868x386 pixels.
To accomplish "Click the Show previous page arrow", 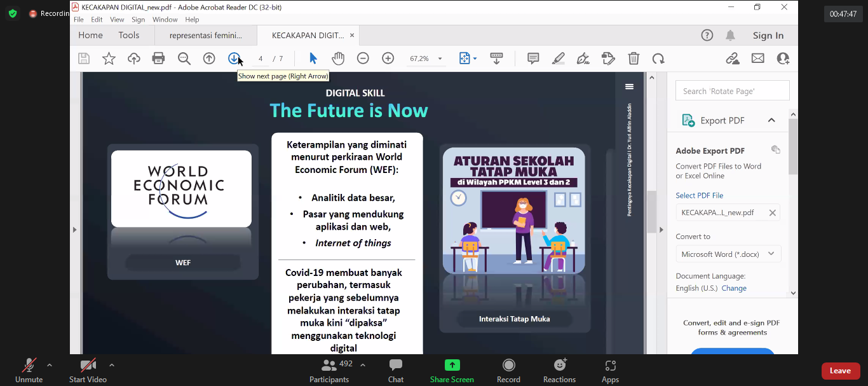I will 209,59.
